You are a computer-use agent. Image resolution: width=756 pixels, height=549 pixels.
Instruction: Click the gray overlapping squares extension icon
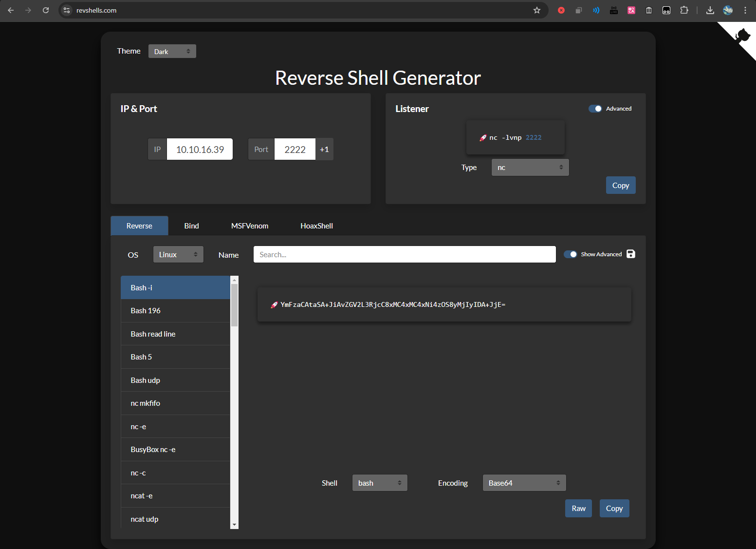[579, 10]
